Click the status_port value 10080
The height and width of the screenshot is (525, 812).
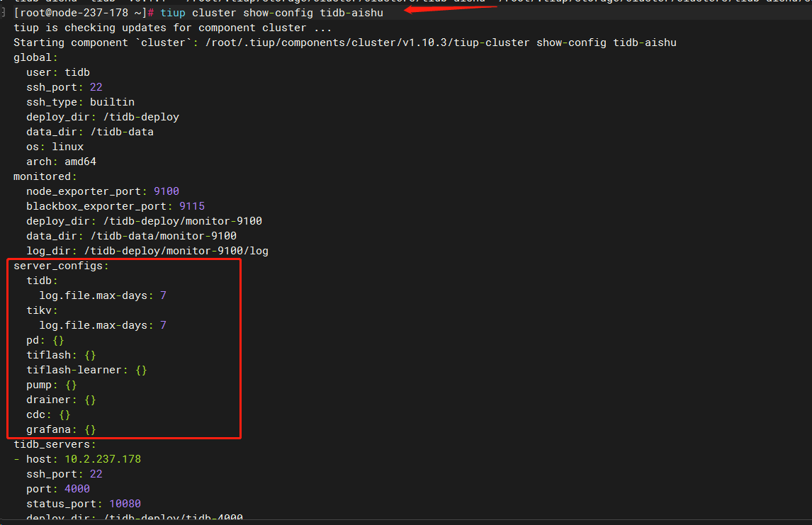(125, 504)
